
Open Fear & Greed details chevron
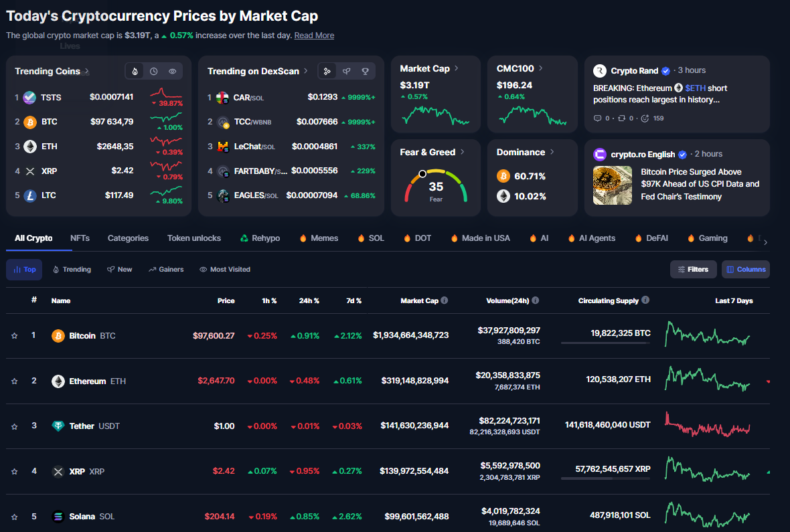[x=463, y=152]
